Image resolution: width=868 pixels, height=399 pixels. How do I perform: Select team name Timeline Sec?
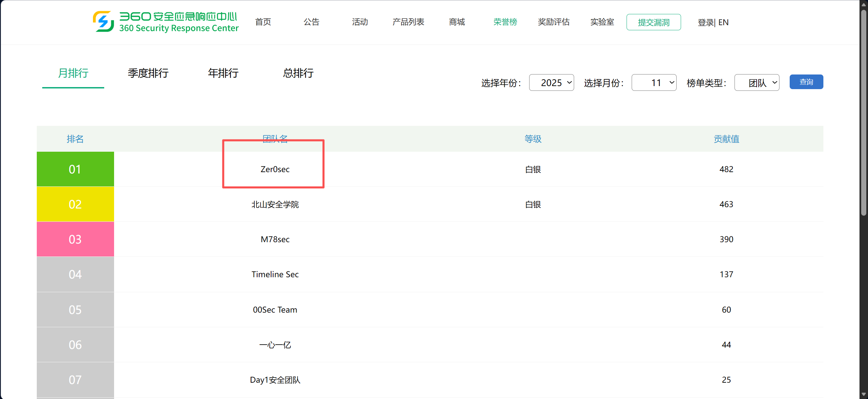[x=275, y=275]
